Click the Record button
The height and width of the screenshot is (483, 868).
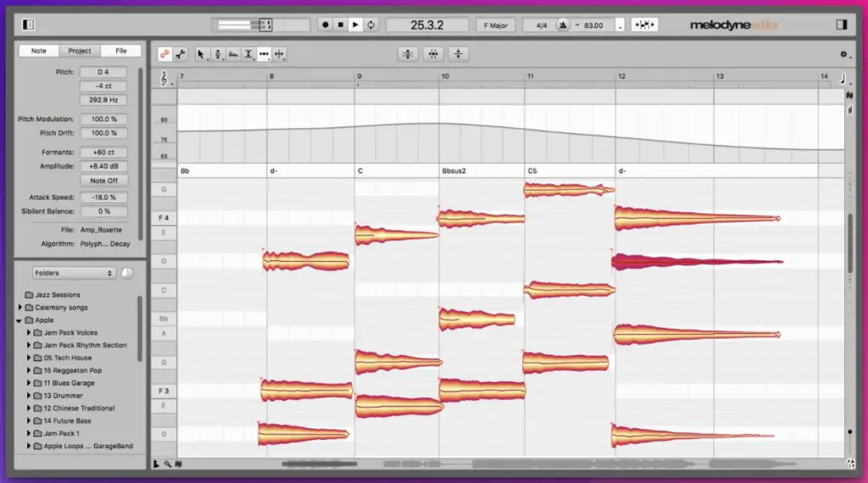coord(325,25)
